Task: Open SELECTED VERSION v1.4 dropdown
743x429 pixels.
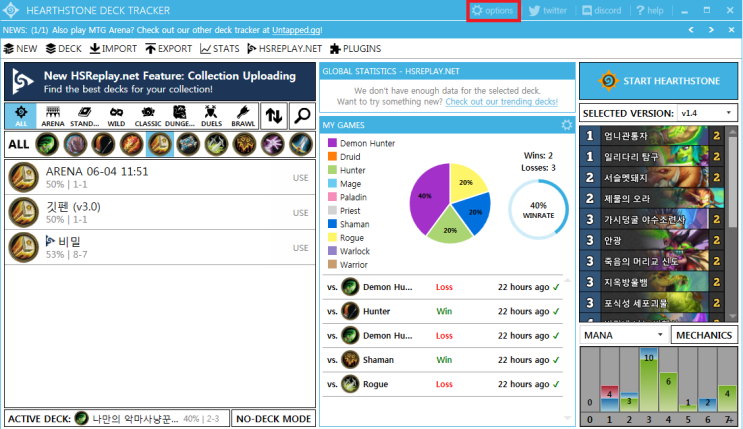Action: (707, 113)
